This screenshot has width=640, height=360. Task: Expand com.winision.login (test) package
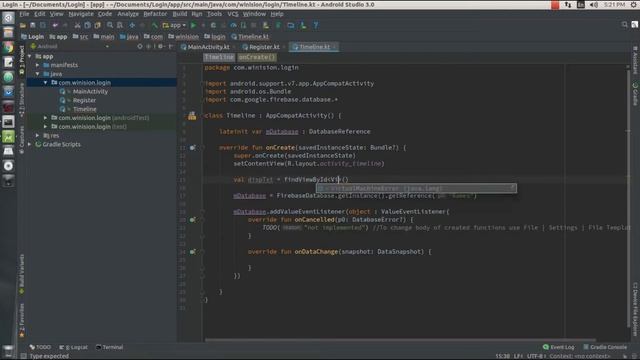(46, 127)
